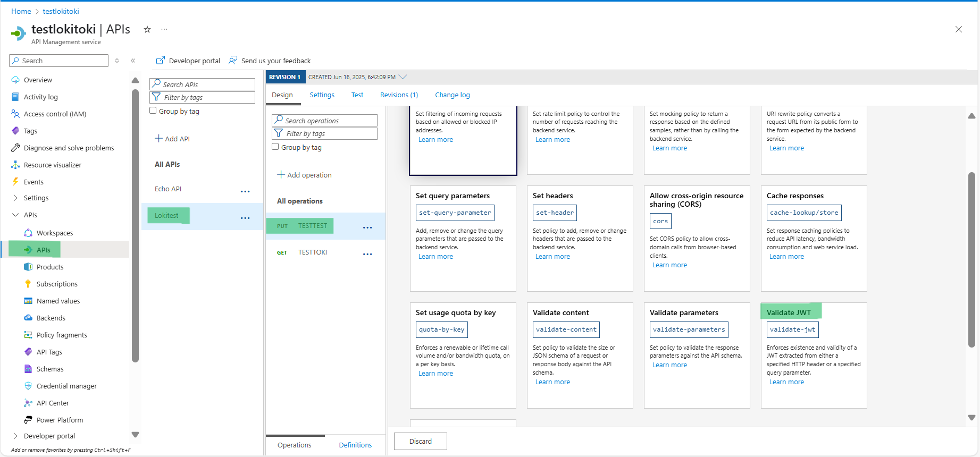Click the Named values icon
This screenshot has width=980, height=457.
pyautogui.click(x=28, y=301)
